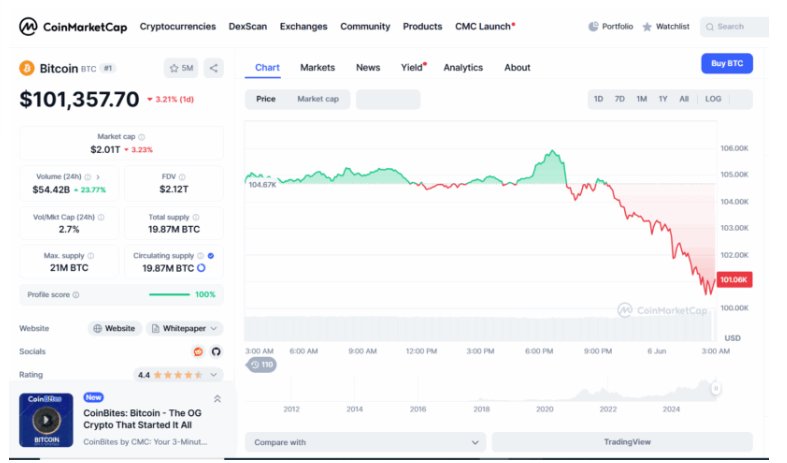Open the Reddit social icon
Viewport: 787px width, 463px height.
(198, 352)
